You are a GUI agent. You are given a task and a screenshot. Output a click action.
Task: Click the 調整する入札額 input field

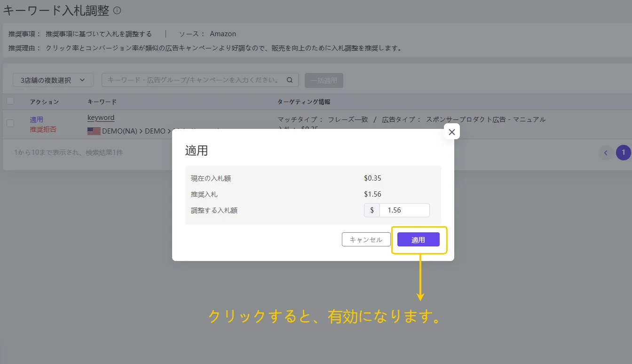404,210
